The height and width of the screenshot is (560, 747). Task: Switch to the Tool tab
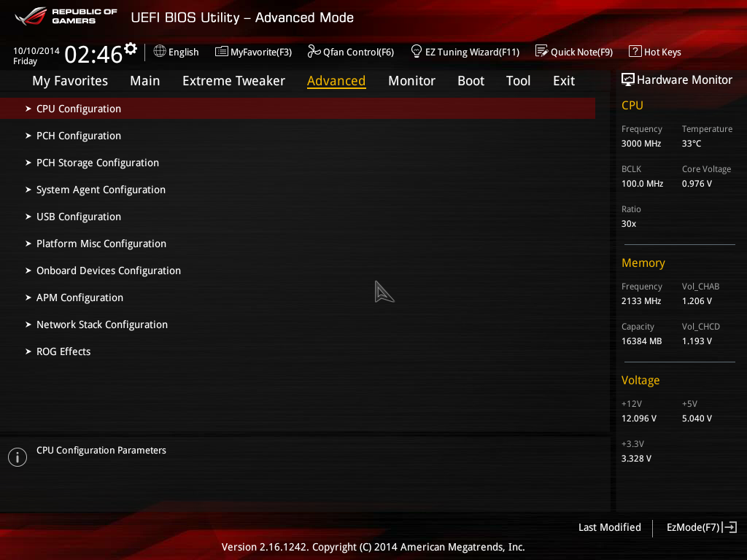[x=518, y=81]
